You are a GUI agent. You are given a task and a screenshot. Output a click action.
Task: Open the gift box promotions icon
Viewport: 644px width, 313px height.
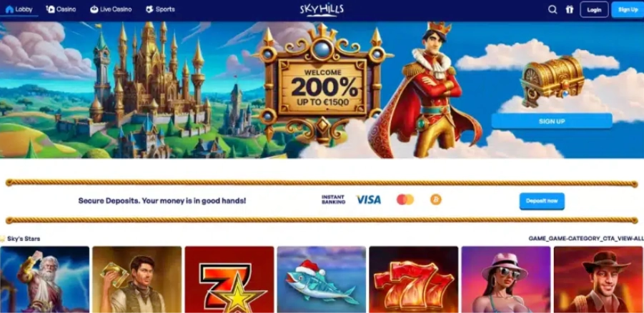569,9
